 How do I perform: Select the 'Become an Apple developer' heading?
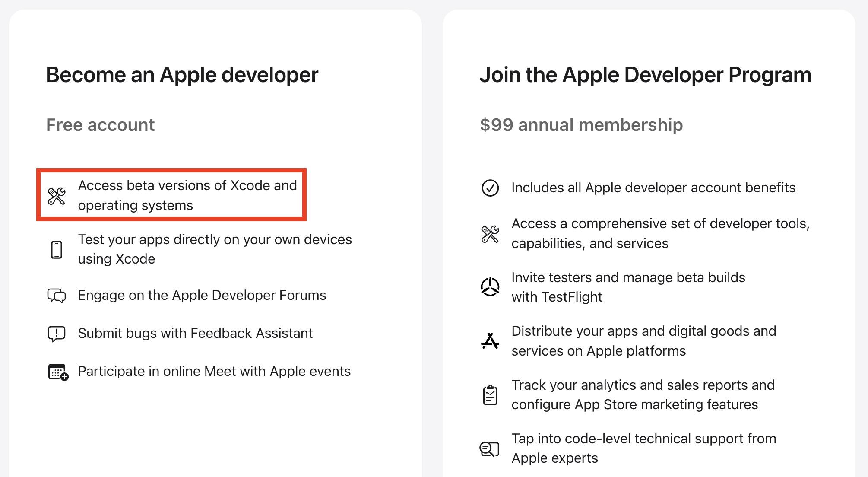tap(182, 75)
